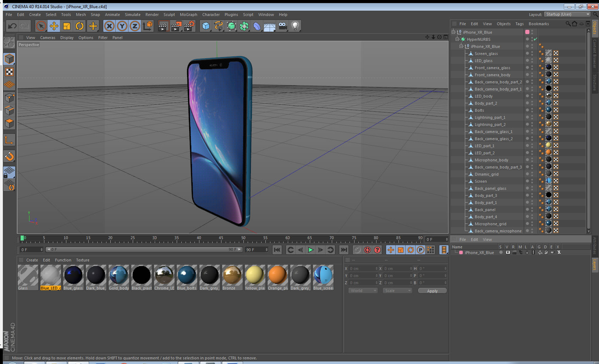
Task: Switch to Polygons mode
Action: (x=9, y=123)
